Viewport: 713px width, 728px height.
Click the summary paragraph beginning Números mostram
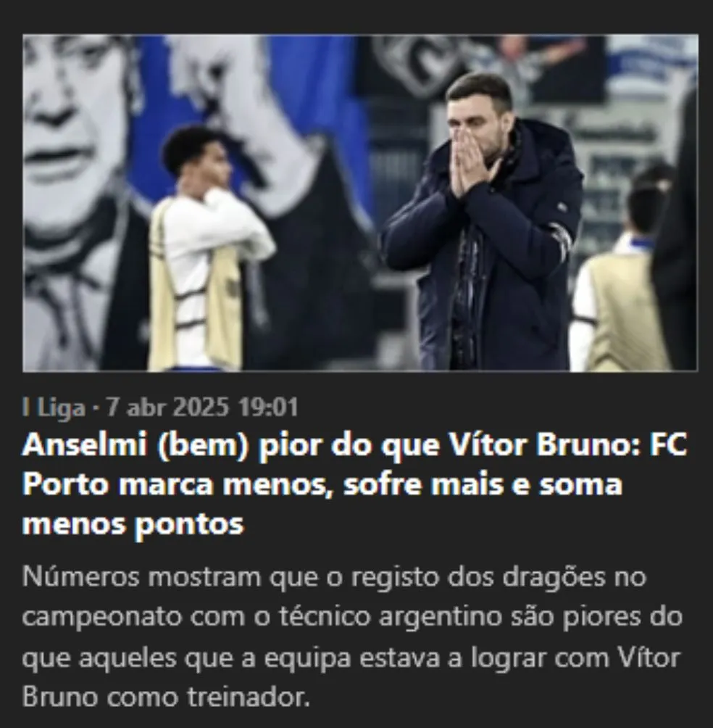(x=352, y=637)
